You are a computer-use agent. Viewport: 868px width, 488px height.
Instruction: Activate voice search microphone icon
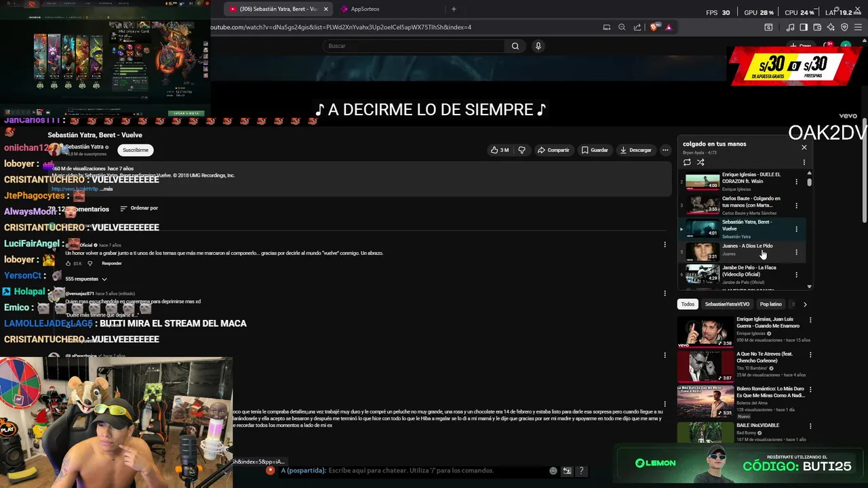coord(538,46)
